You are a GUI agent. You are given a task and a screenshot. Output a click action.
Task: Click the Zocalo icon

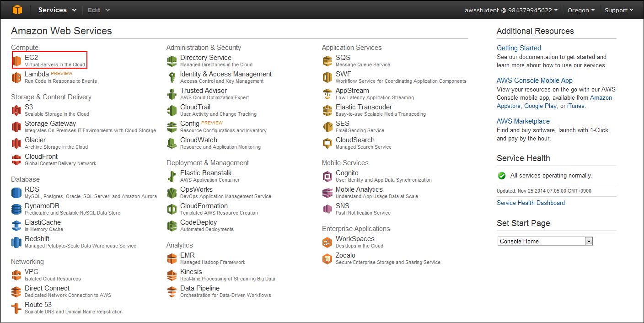pyautogui.click(x=327, y=258)
